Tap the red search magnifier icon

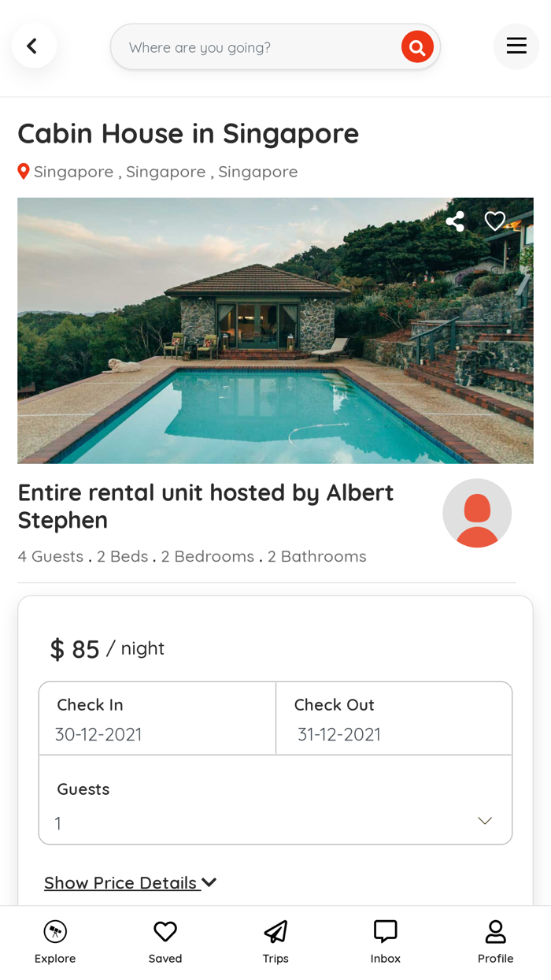coord(417,46)
